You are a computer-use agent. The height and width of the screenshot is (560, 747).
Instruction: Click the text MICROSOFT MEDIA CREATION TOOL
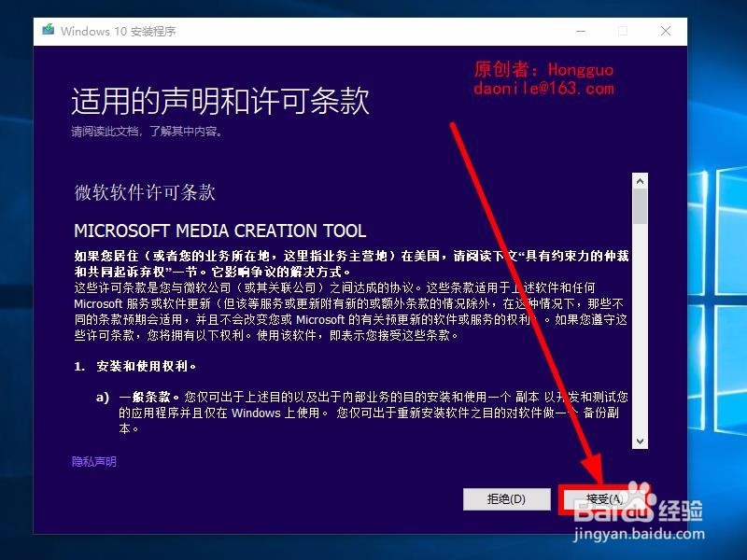220,231
